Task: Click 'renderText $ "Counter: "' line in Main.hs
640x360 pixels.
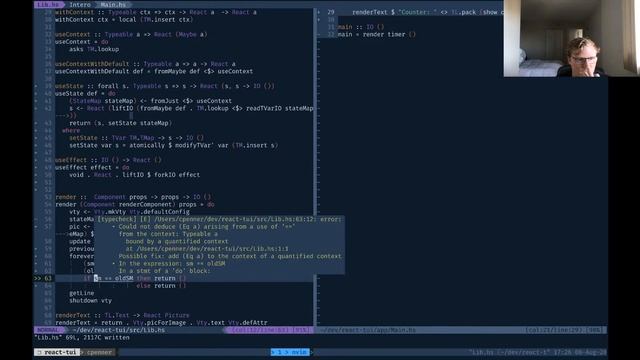Action: [x=427, y=12]
